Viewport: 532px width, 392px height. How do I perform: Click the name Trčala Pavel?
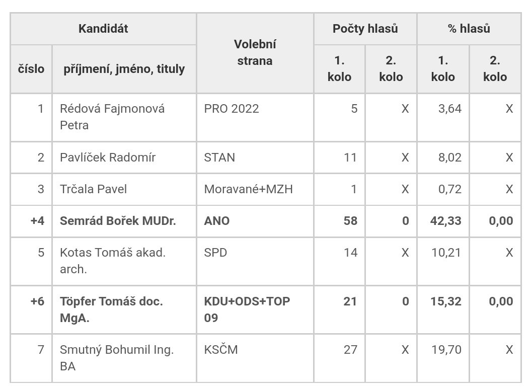click(x=93, y=189)
